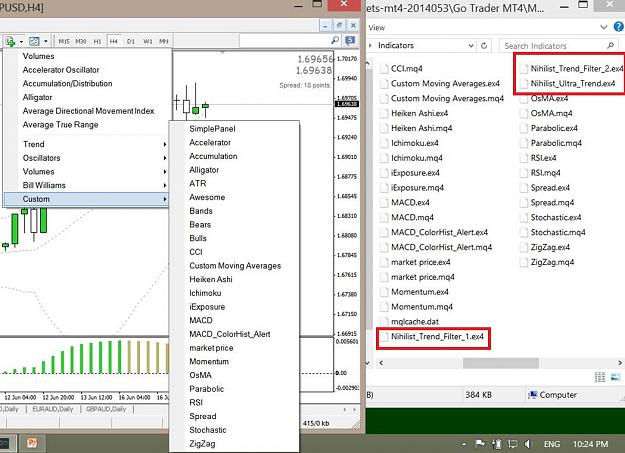Select the MACD_ColorHist_Alert.mq4 file
Screen dimensions: 625x453
[x=436, y=247]
